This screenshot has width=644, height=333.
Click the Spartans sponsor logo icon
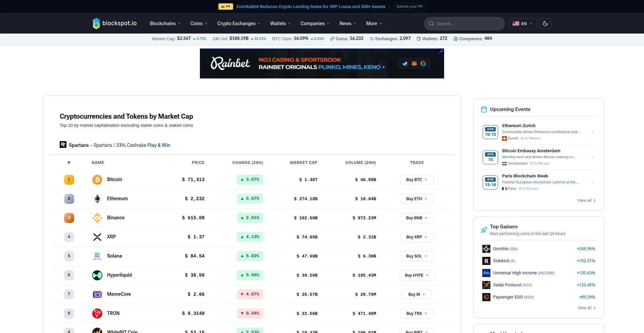click(63, 145)
